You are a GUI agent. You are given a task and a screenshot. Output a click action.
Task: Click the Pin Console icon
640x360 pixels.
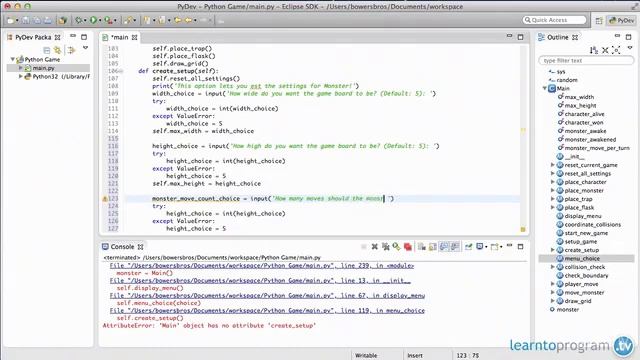(x=468, y=247)
